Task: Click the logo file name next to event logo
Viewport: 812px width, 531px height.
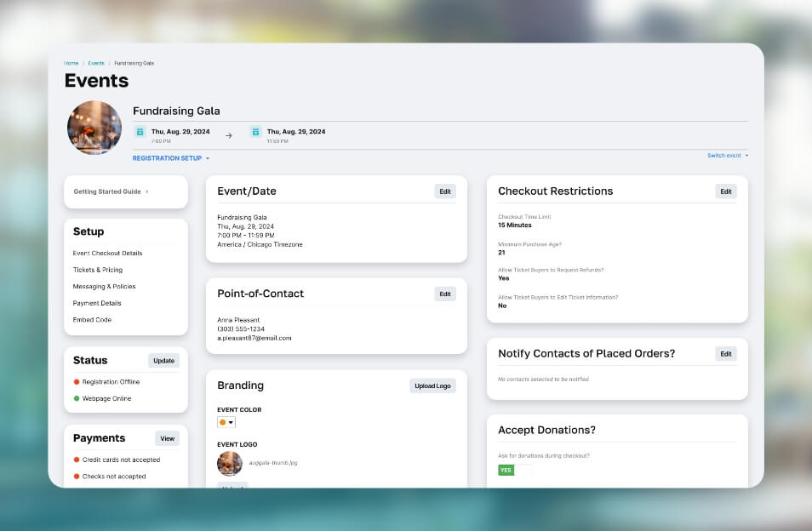Action: (273, 463)
